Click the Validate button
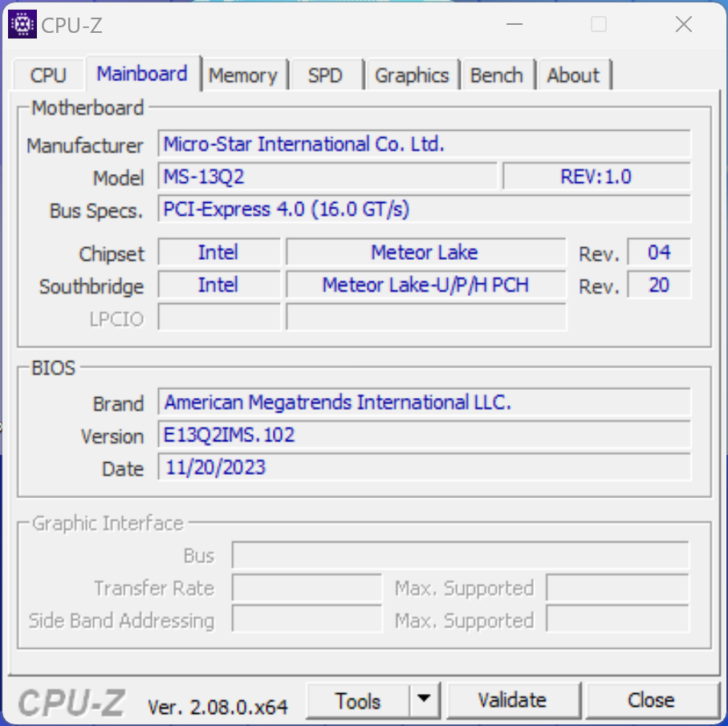Image resolution: width=728 pixels, height=726 pixels. (x=513, y=700)
